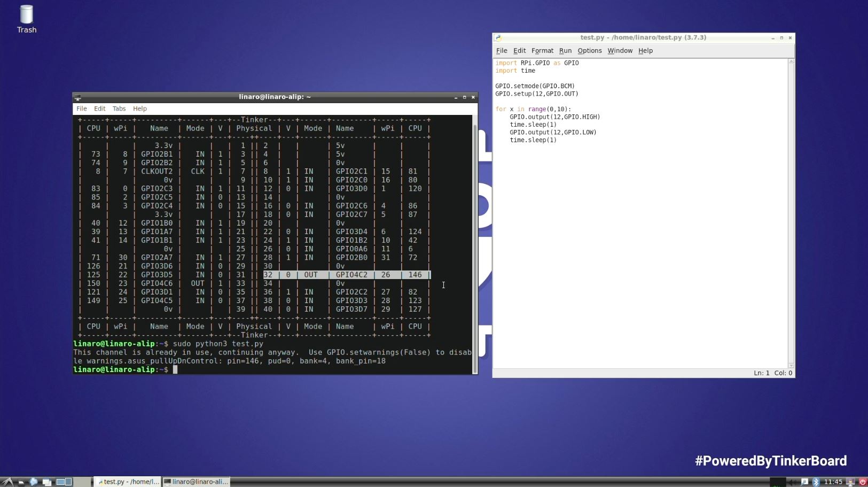Viewport: 868px width, 487px height.
Task: Launch the file manager from taskbar
Action: coord(21,482)
